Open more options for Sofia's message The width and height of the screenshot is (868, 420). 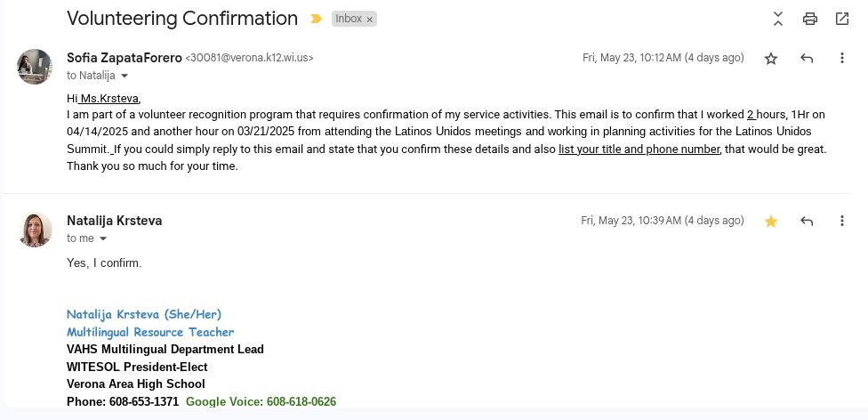[841, 59]
